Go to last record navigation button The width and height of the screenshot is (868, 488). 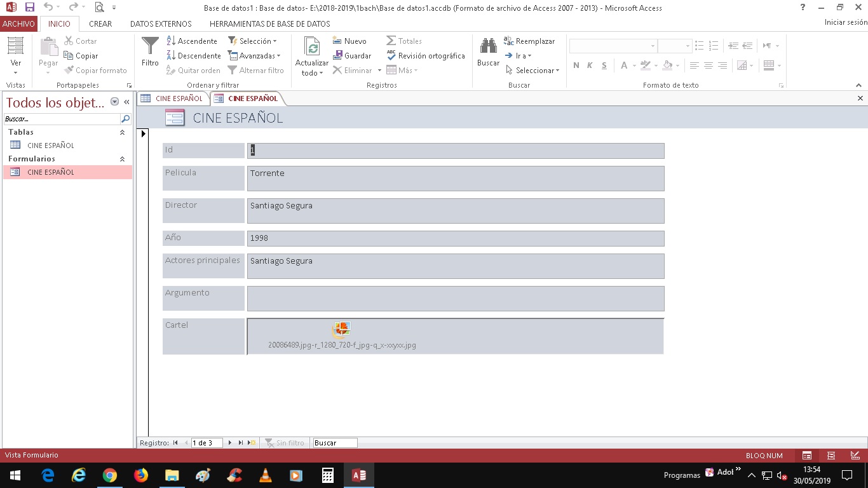click(x=241, y=443)
